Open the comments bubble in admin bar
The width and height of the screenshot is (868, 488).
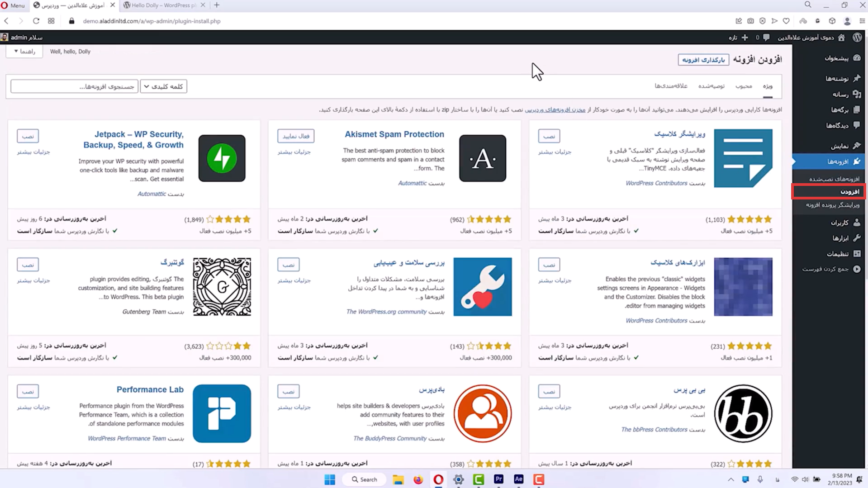(766, 38)
